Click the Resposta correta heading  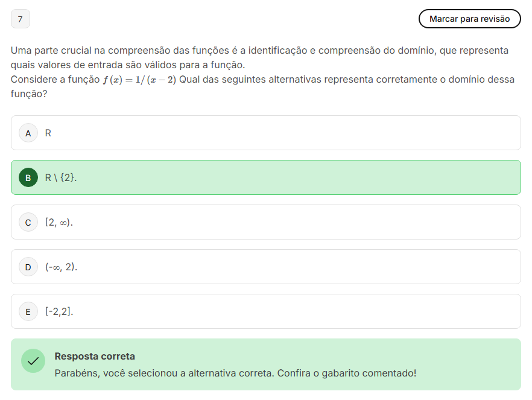[95, 357]
